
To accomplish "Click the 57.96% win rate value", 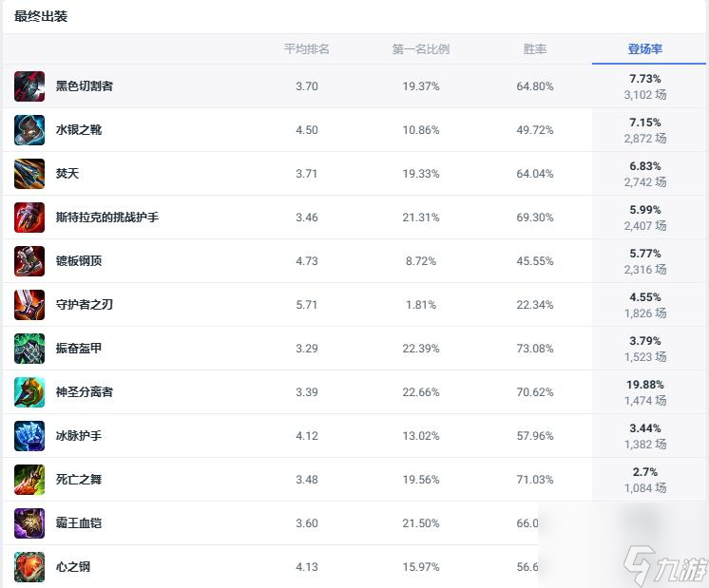I will point(535,436).
